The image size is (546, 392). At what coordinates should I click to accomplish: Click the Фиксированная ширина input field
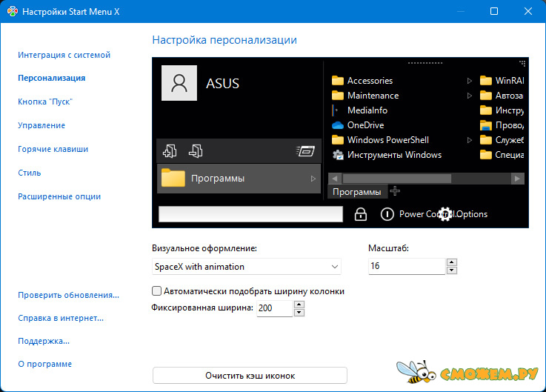(x=274, y=308)
